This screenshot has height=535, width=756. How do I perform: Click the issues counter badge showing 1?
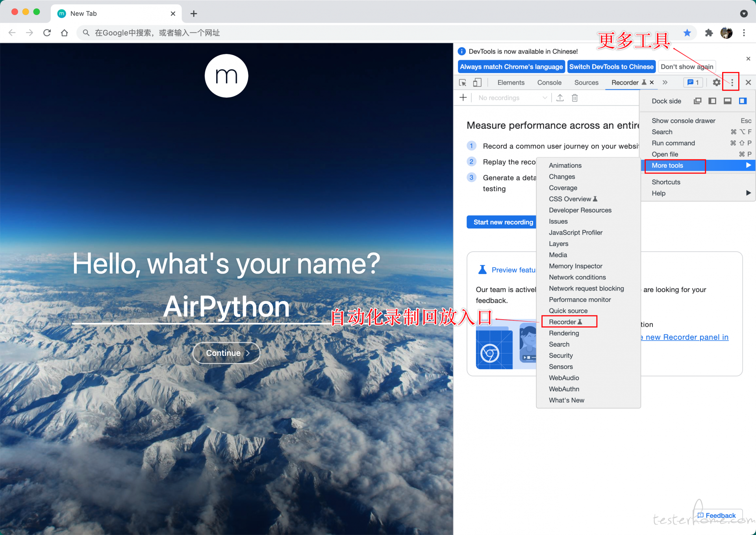[x=693, y=83]
